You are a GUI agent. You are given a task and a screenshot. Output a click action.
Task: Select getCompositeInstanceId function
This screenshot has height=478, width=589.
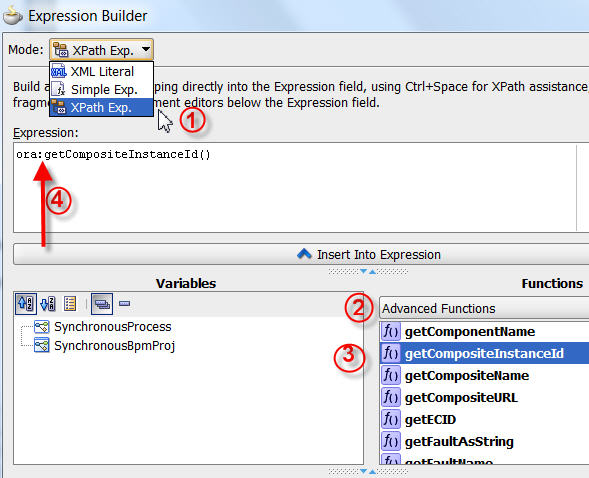coord(484,353)
